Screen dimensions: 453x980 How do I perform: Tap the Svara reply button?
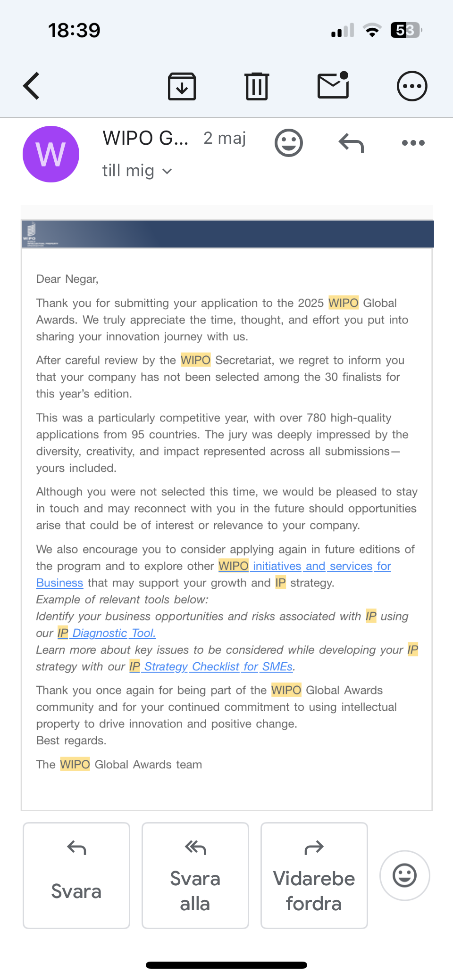[x=76, y=875]
